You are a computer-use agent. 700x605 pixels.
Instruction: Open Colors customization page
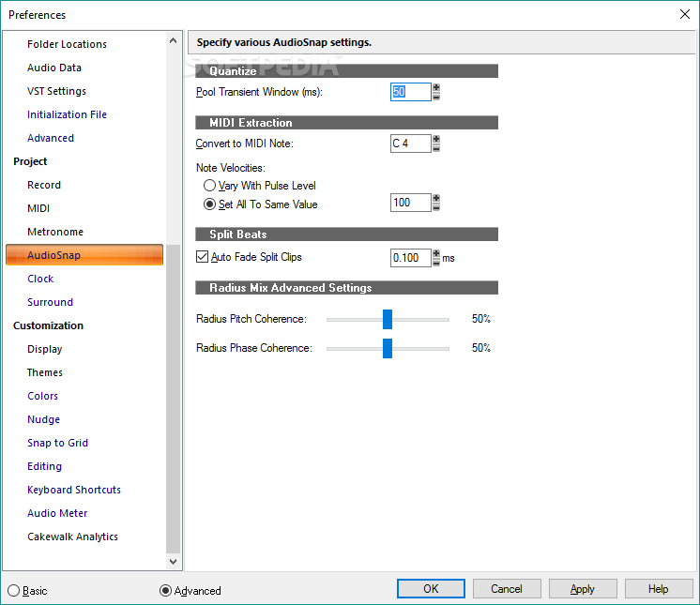42,396
